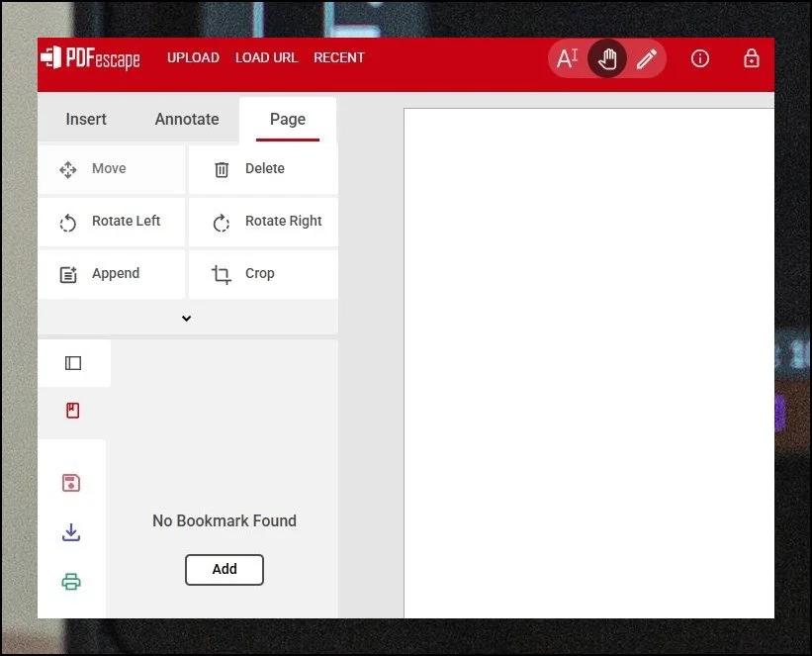Expand more page tools with chevron
The height and width of the screenshot is (656, 812).
coord(187,319)
